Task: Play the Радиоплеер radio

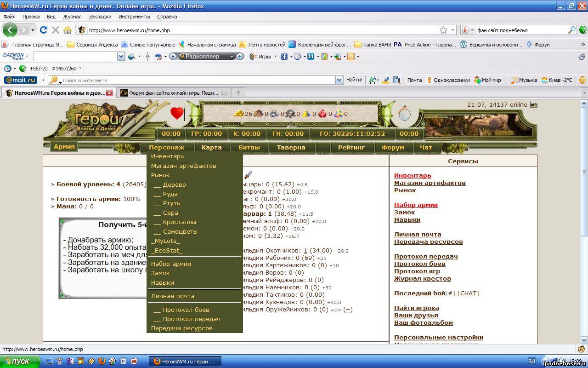Action: [x=173, y=56]
